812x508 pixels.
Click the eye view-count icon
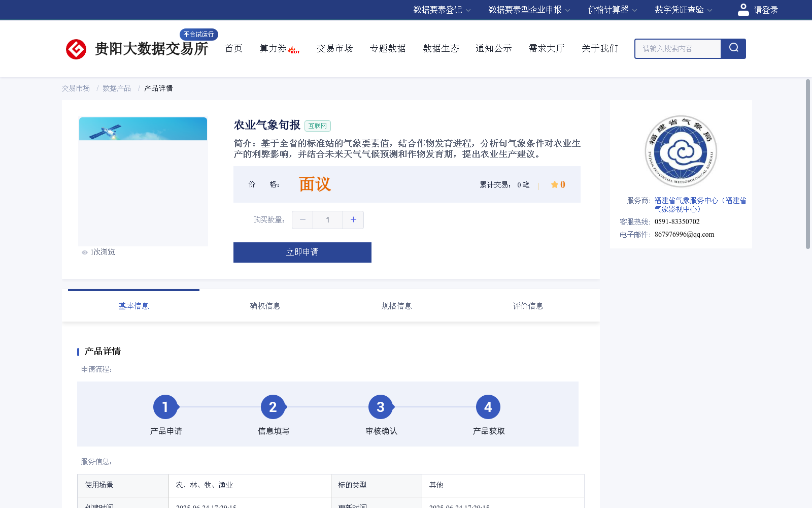[85, 252]
